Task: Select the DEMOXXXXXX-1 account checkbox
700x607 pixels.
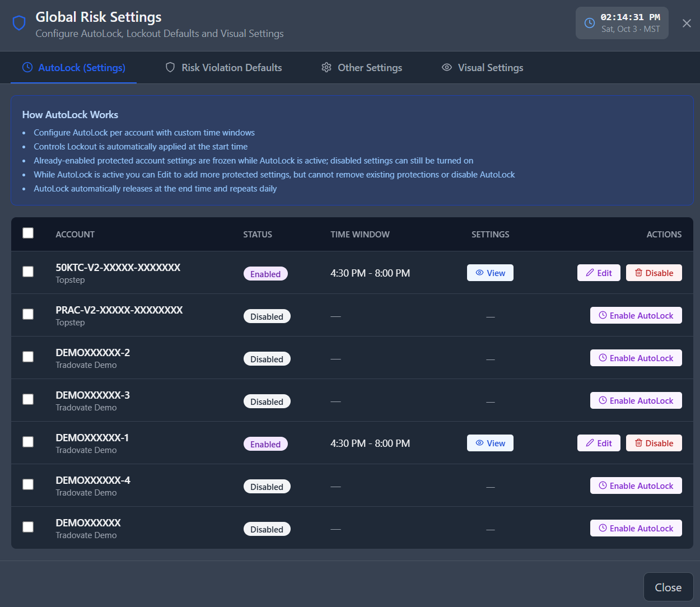Action: pos(28,442)
